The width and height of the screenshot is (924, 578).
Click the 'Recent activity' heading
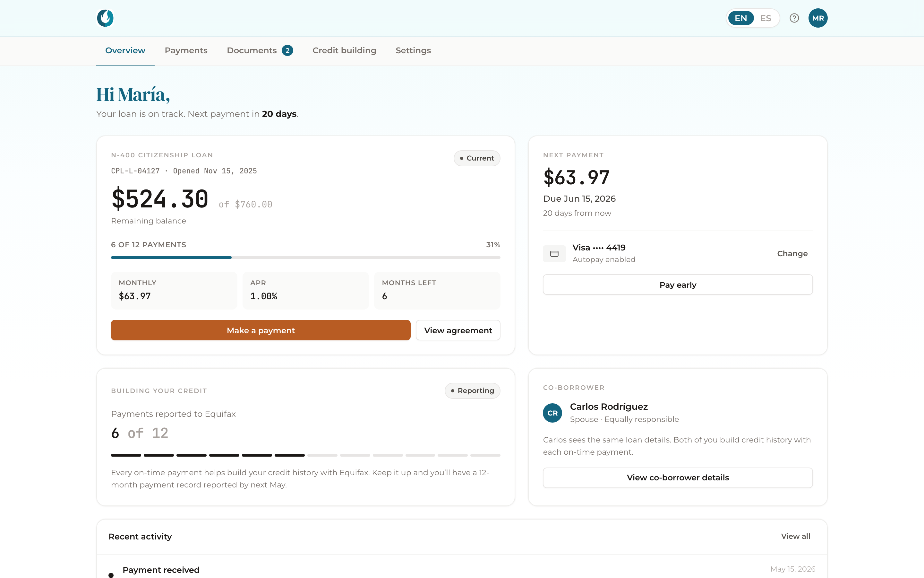pos(140,536)
